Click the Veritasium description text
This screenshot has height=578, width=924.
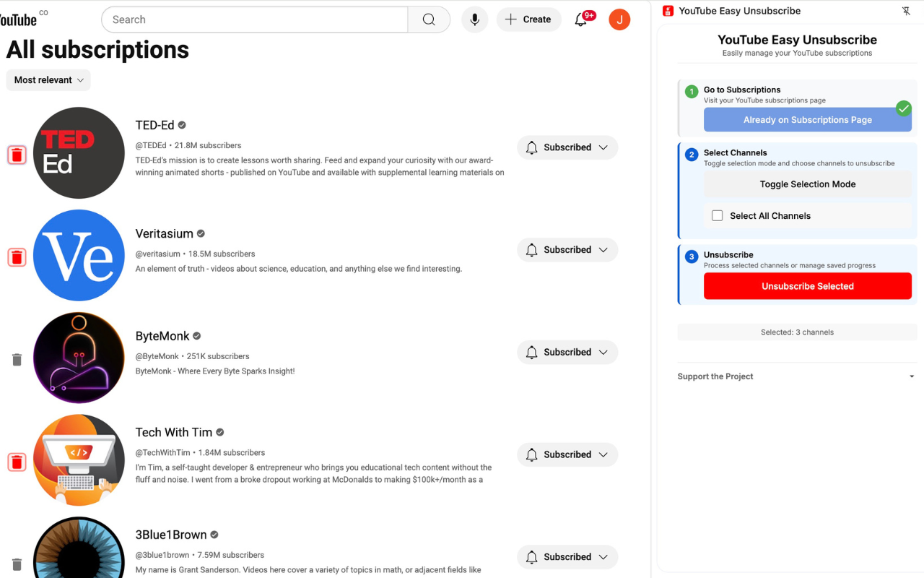299,268
